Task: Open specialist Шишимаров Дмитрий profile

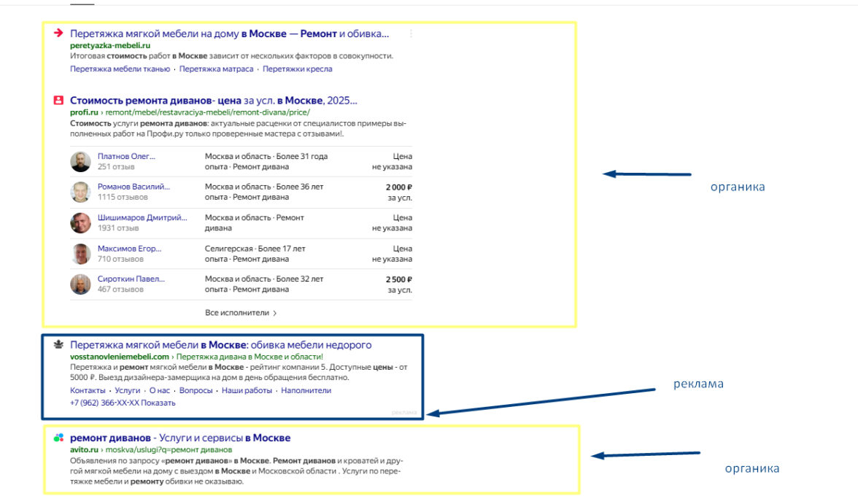Action: [142, 218]
